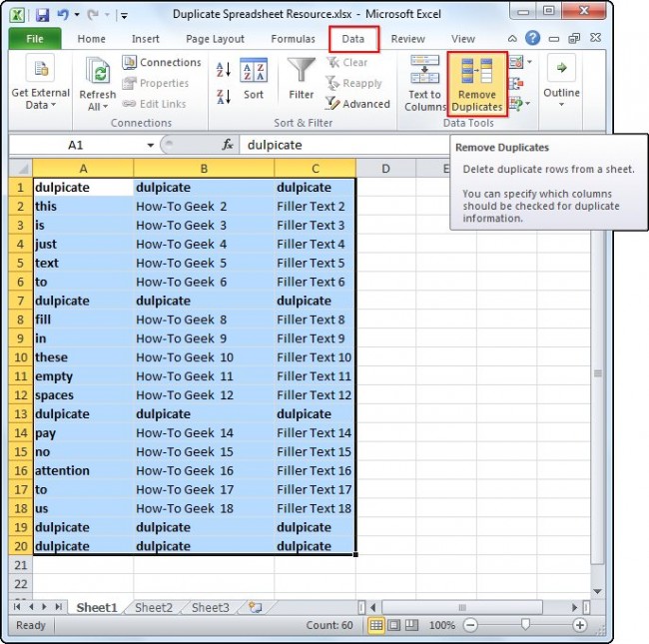Viewport: 649px width, 644px height.
Task: Switch to the Review ribbon tab
Action: pyautogui.click(x=407, y=39)
